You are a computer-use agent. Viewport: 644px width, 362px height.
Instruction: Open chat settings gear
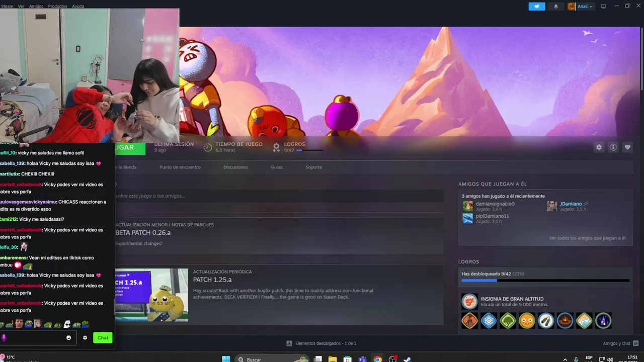85,338
